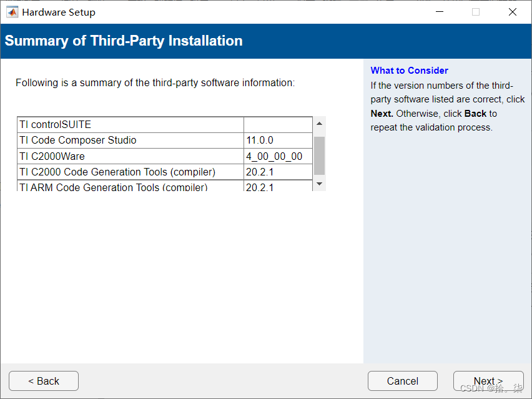Click the Back button
The image size is (532, 399).
pos(44,381)
